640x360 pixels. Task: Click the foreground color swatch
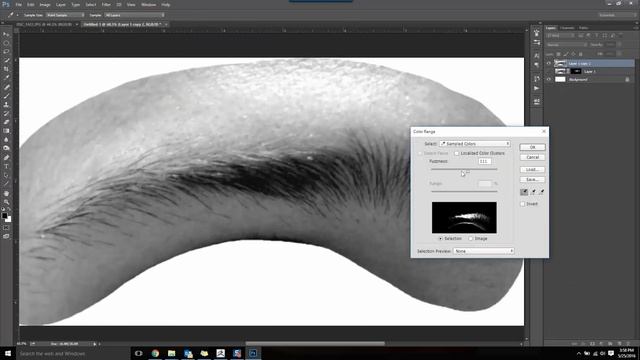[x=4, y=216]
